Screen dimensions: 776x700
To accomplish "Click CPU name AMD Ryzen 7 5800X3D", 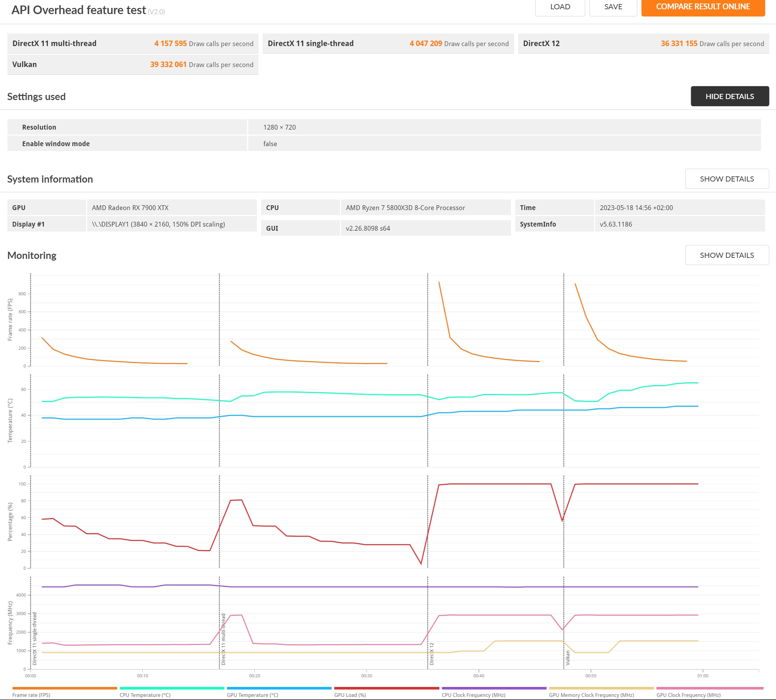I will coord(405,208).
